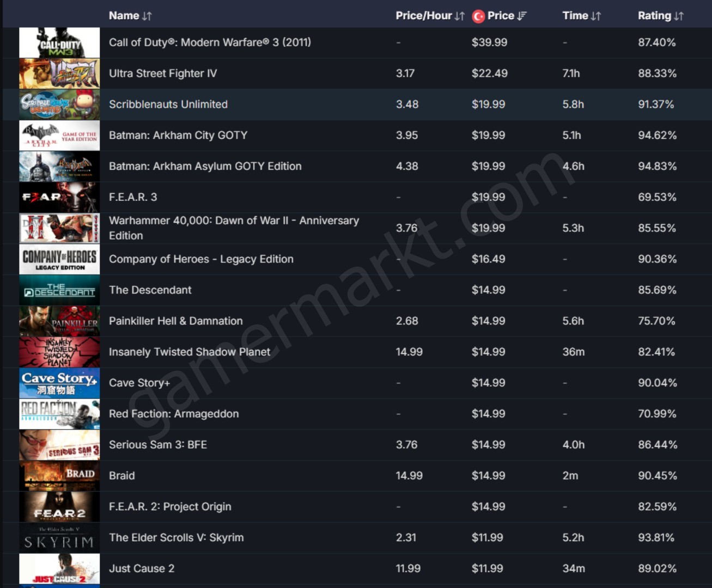Select The Descendant title
This screenshot has width=712, height=588.
[x=150, y=290]
